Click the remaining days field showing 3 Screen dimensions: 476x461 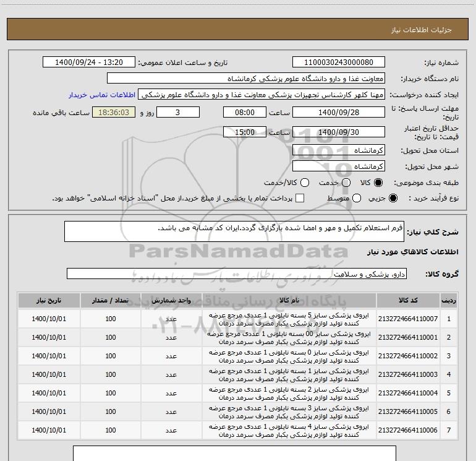tap(178, 112)
